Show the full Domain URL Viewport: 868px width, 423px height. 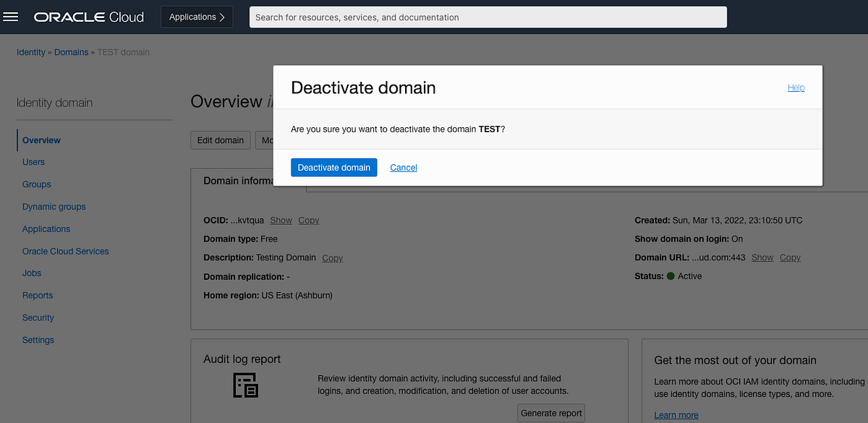coord(762,257)
